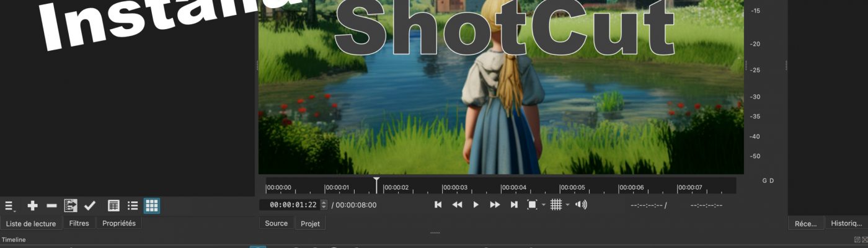Open the Historiq... tab
The image size is (868, 248).
(846, 223)
